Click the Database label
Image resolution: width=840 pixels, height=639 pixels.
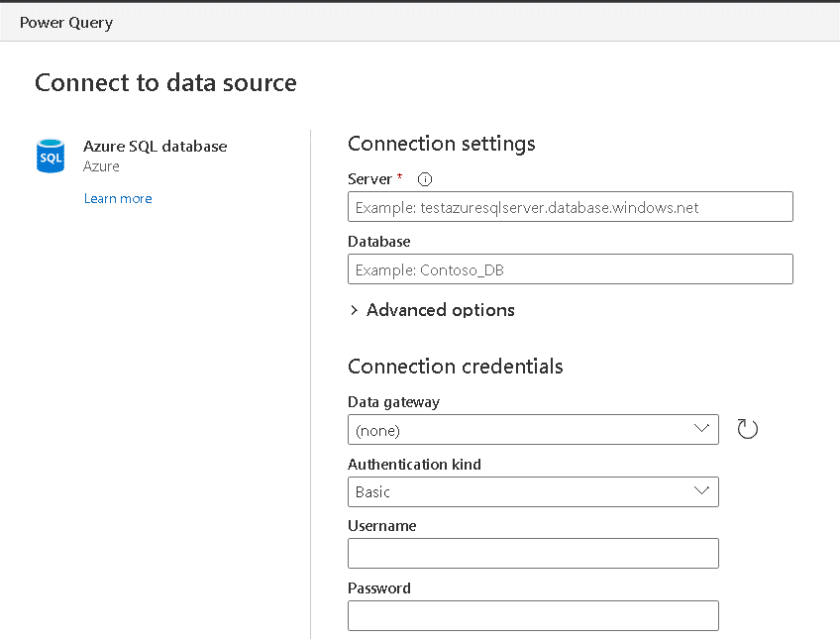point(379,242)
